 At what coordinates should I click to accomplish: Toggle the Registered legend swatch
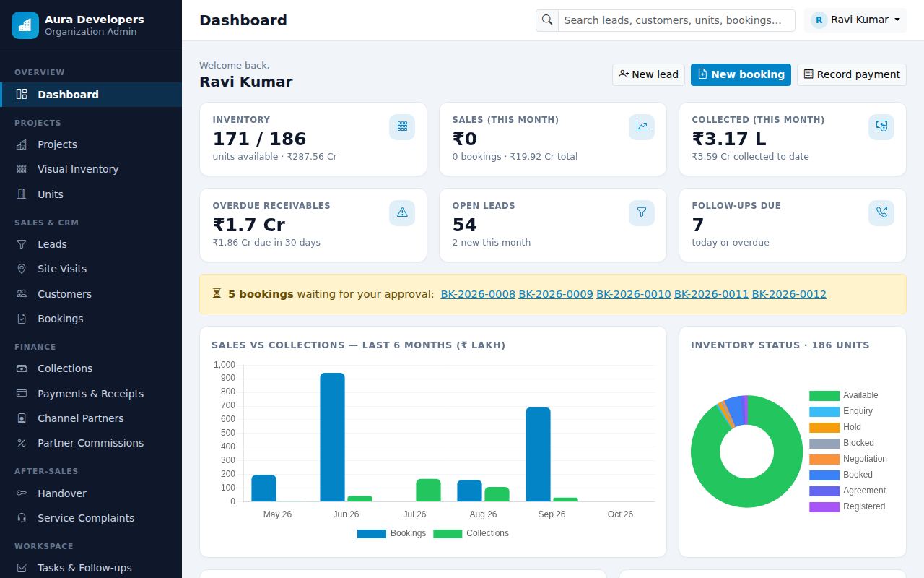824,506
